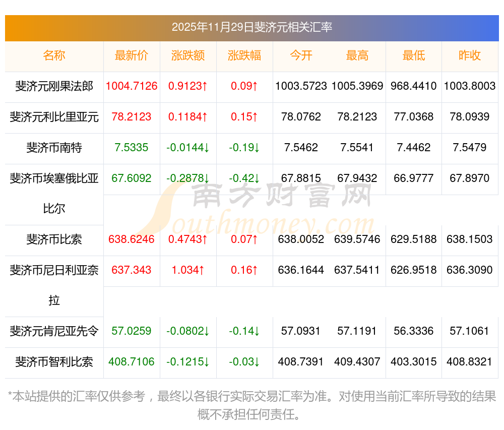Click high value 57.1191
This screenshot has width=504, height=430.
click(357, 331)
